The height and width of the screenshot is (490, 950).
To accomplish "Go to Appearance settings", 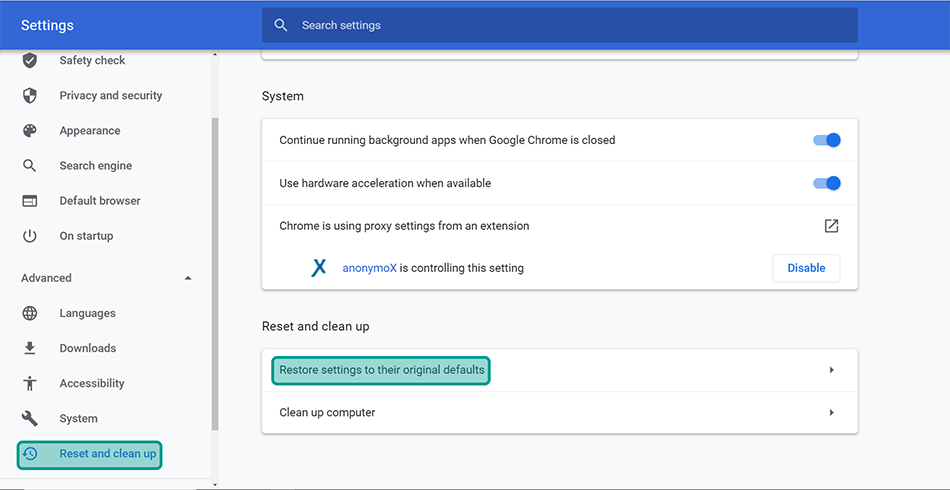I will [90, 130].
